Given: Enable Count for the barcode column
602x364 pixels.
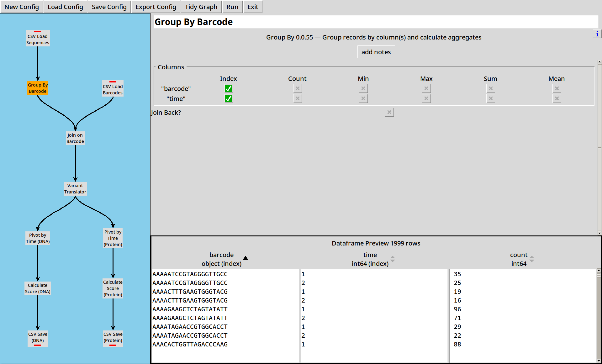Looking at the screenshot, I should click(x=298, y=89).
